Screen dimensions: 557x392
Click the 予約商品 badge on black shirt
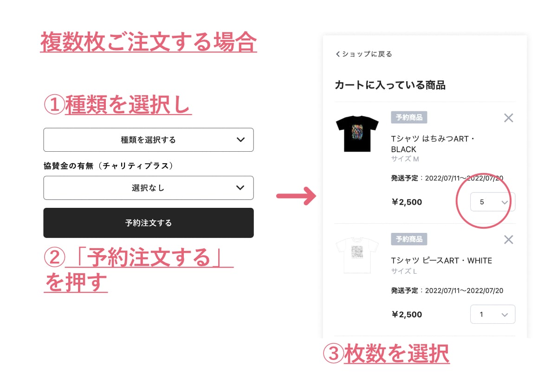(409, 117)
